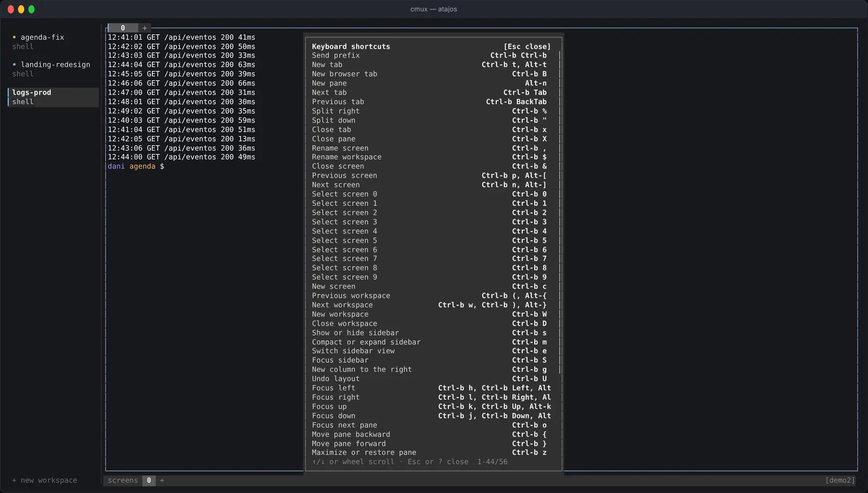Click the Keyboard shortcuts heading
Viewport: 868px width, 493px height.
pyautogui.click(x=351, y=46)
